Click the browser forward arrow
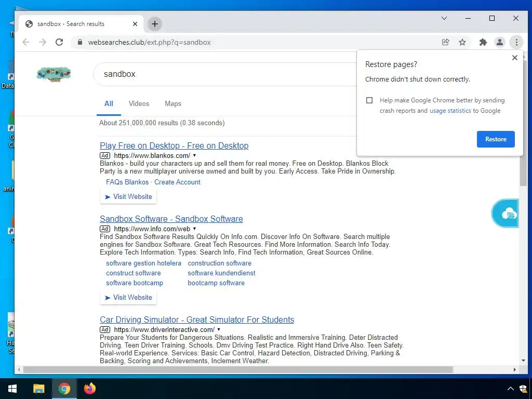532x399 pixels. tap(43, 42)
